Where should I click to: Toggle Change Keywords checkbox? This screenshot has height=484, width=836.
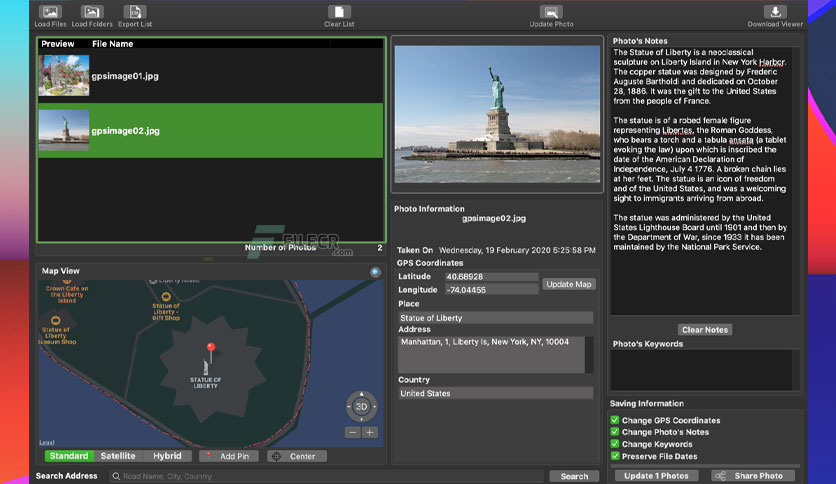[x=615, y=444]
